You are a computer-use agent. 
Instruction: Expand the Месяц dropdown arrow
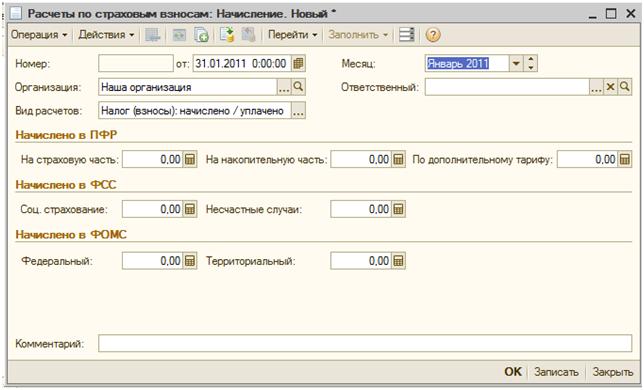pyautogui.click(x=516, y=63)
